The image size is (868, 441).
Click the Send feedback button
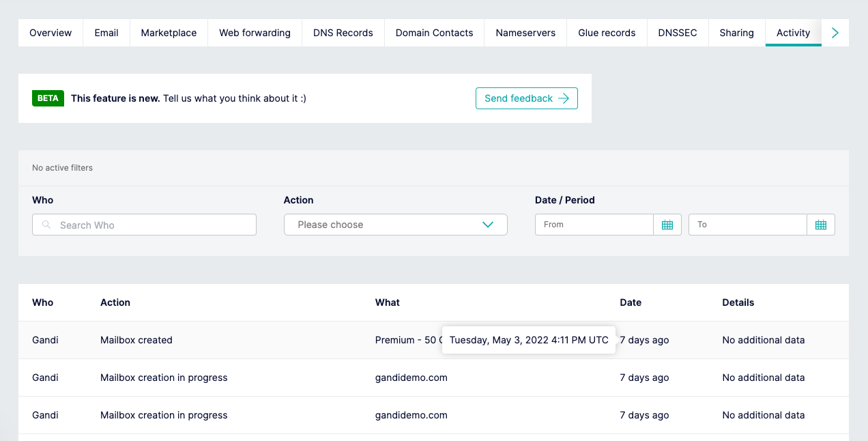click(526, 98)
